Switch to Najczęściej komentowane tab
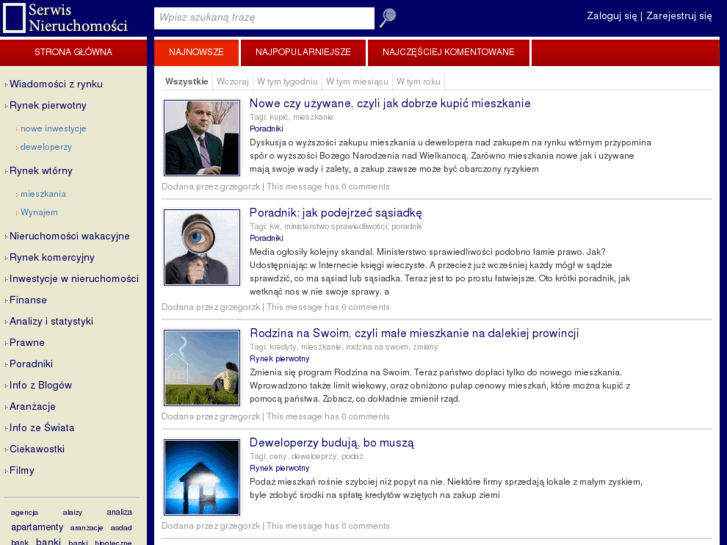Viewport: 727px width, 545px height. coord(449,52)
